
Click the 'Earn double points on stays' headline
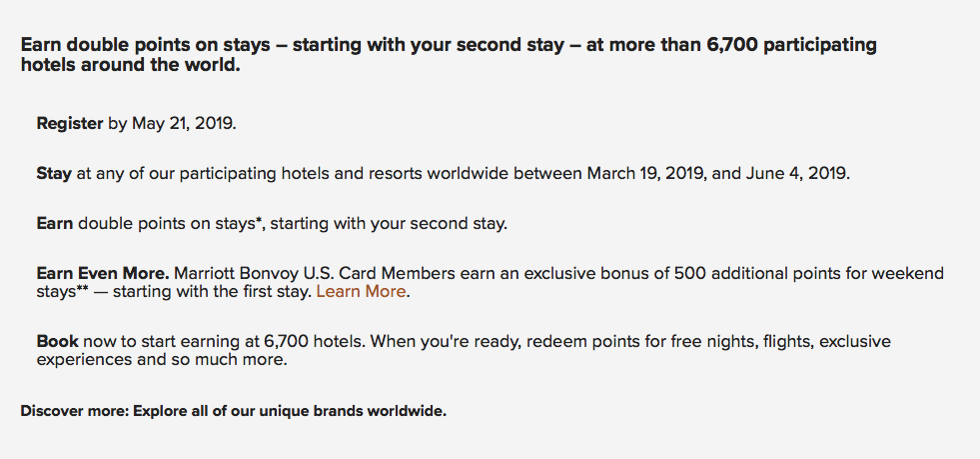click(449, 55)
